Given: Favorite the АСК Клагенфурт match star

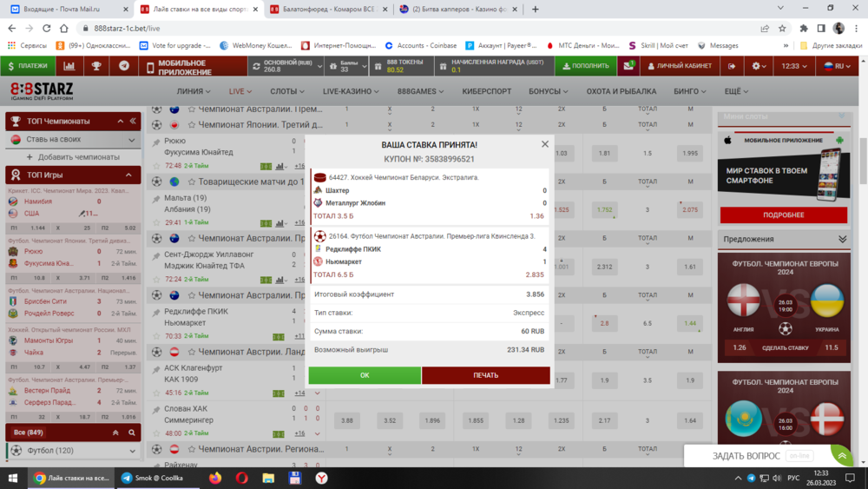Looking at the screenshot, I should (156, 393).
